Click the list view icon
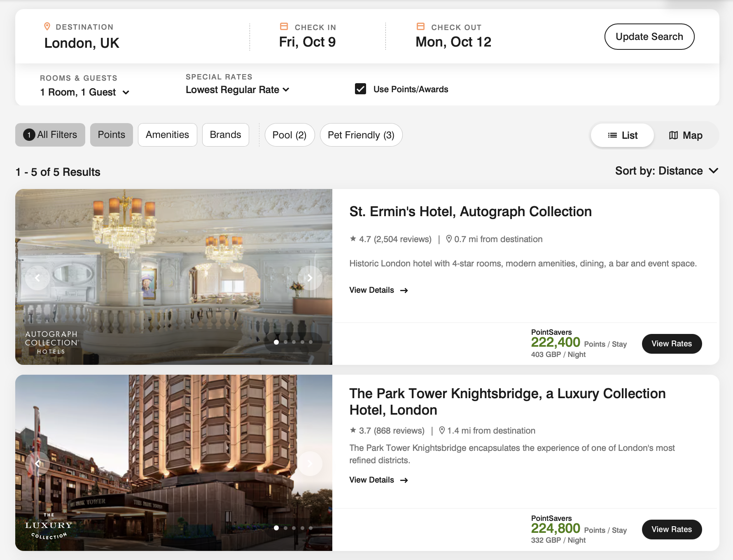Viewport: 733px width, 560px height. pos(612,135)
